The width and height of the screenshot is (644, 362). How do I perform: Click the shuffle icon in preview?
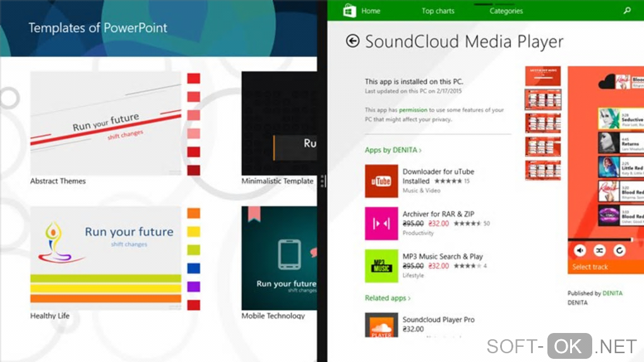coord(600,250)
